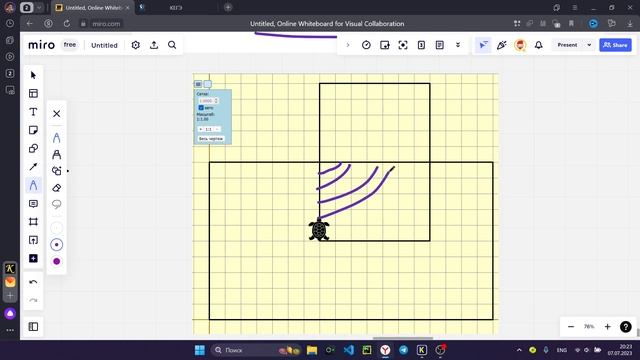Image resolution: width=640 pixels, height=360 pixels.
Task: Click the Untitled board name
Action: pyautogui.click(x=104, y=45)
